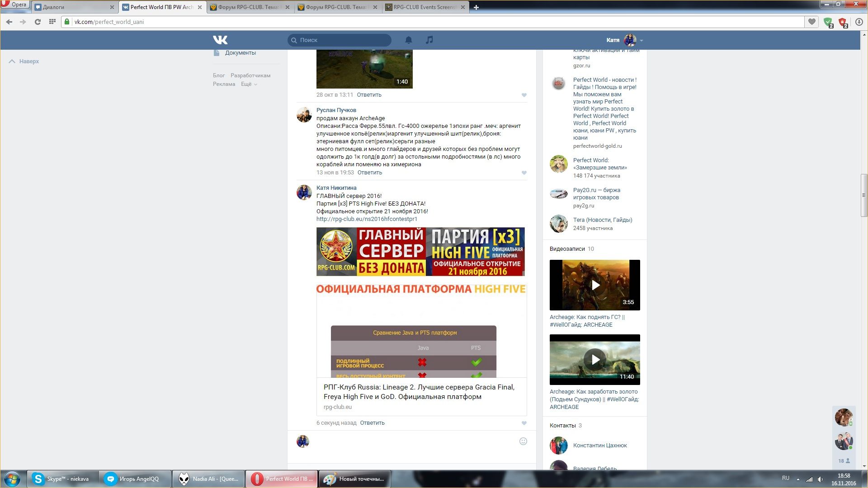Open the downloads arrow icon
868x488 pixels.
(859, 22)
